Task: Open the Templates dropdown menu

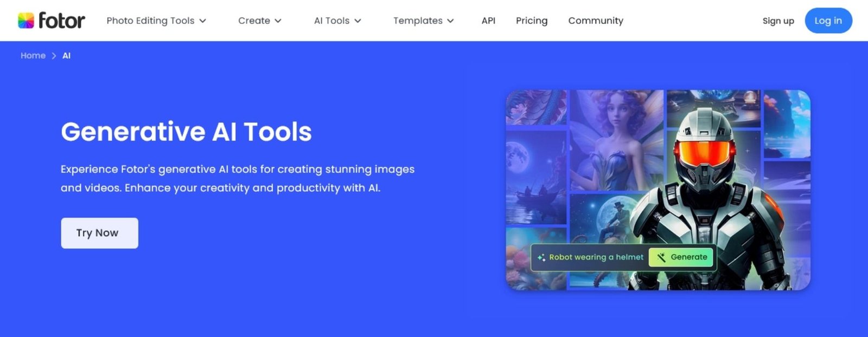Action: click(423, 21)
